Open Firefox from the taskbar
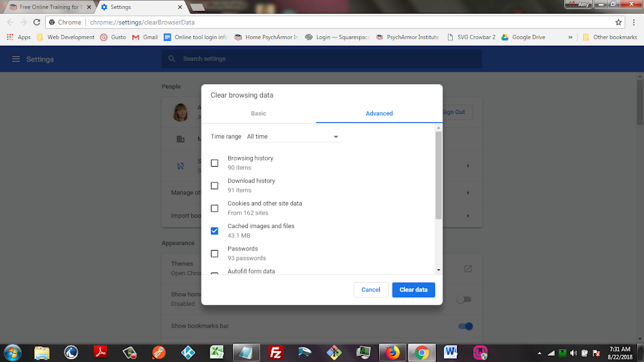 (x=393, y=352)
